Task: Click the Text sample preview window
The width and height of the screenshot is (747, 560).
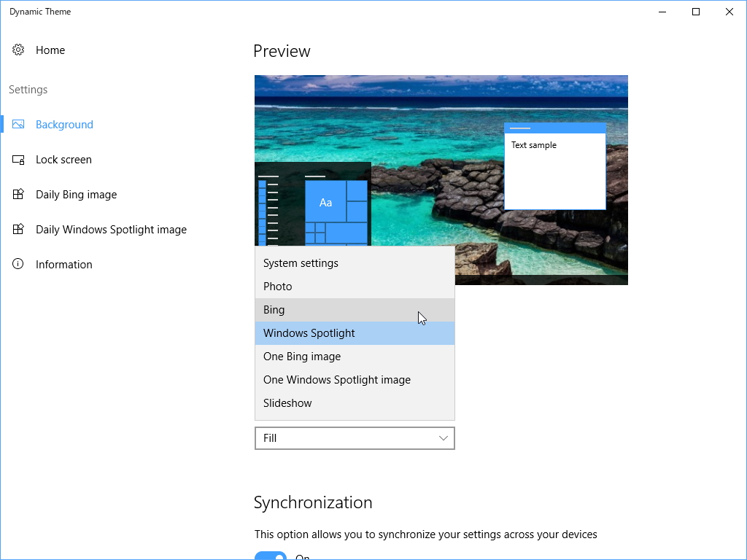Action: pyautogui.click(x=555, y=166)
